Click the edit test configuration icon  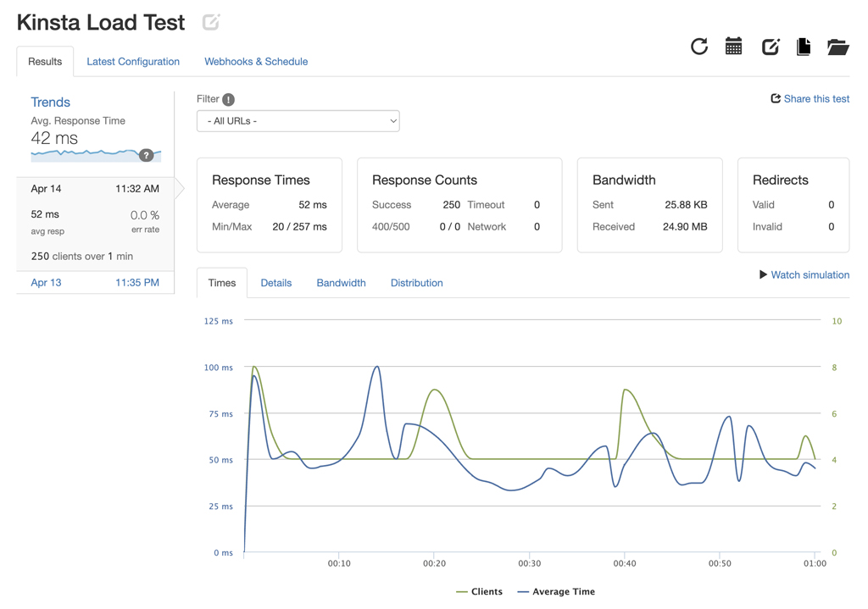pos(770,47)
